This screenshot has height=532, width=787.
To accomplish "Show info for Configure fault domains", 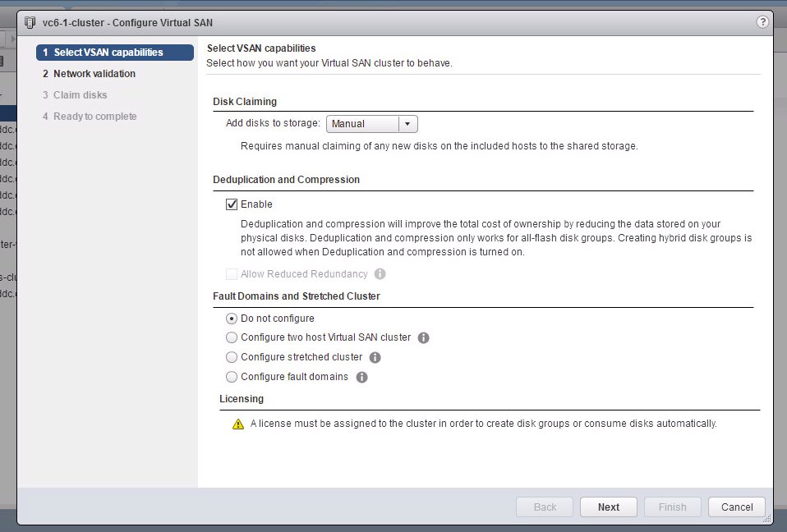I will [x=362, y=377].
